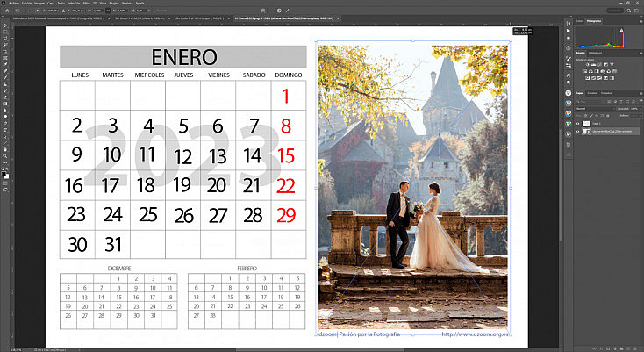Select the Zoom tool
Viewport: 644px width, 352px height.
click(x=5, y=156)
